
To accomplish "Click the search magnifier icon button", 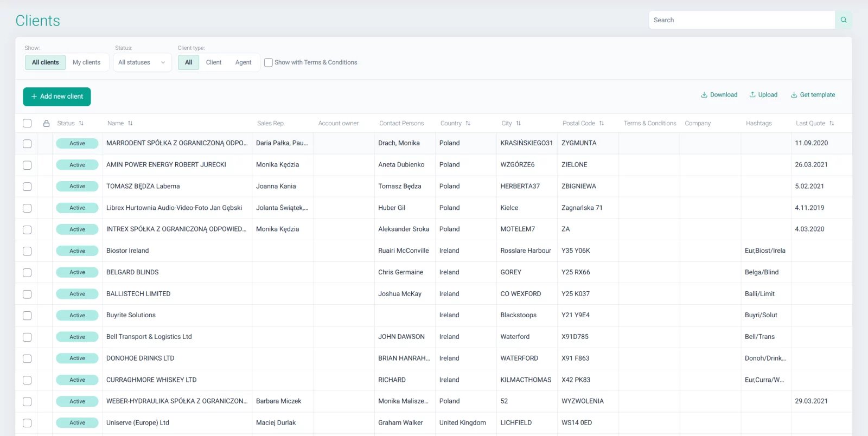I will [x=844, y=20].
